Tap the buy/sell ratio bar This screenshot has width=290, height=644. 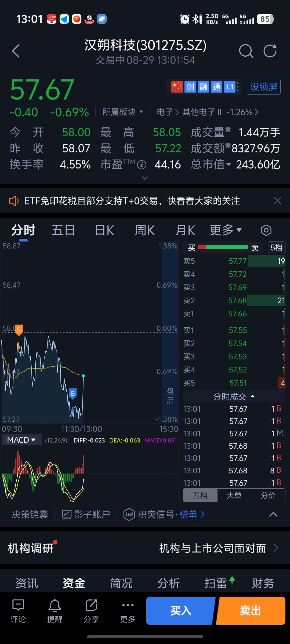(x=223, y=247)
